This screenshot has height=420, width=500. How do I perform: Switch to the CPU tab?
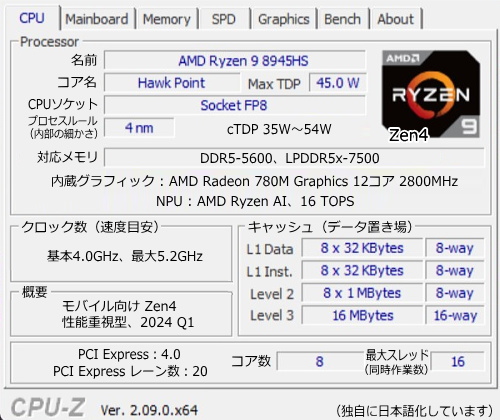[x=32, y=18]
